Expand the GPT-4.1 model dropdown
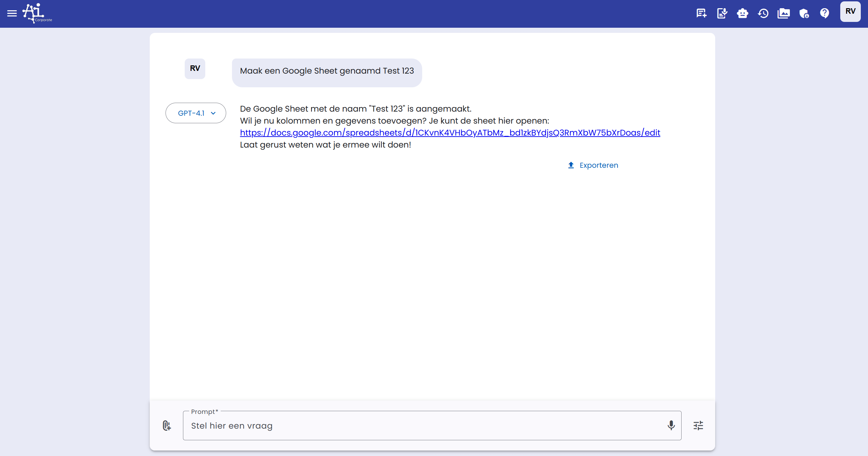 click(191, 113)
